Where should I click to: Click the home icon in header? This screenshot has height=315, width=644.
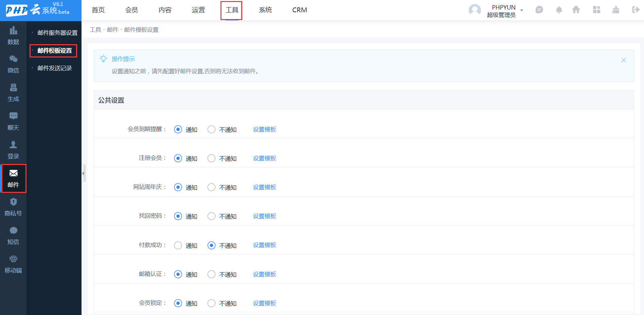576,10
